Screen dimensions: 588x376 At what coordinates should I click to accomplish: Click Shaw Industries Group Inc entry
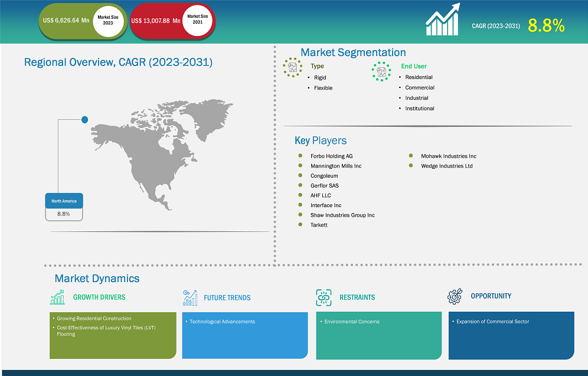342,215
